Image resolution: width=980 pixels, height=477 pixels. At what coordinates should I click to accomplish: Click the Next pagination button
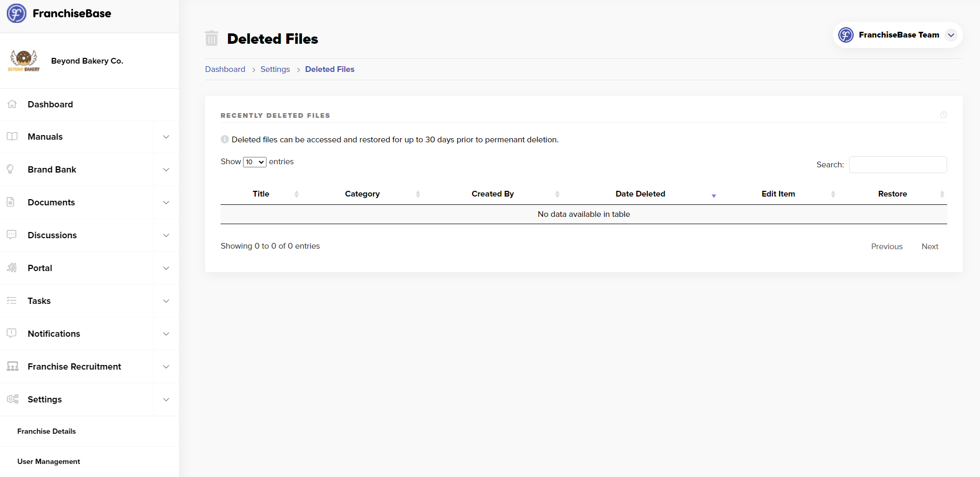(929, 247)
